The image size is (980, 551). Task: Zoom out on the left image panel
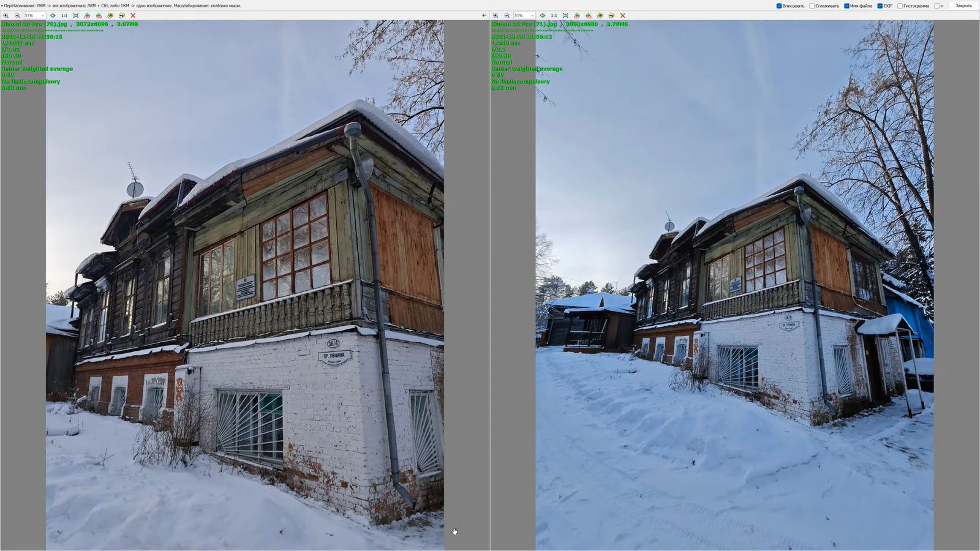coord(17,15)
